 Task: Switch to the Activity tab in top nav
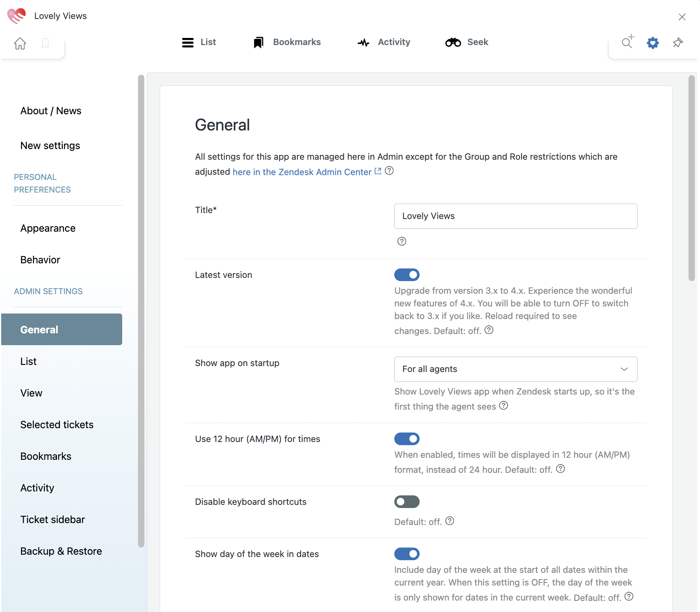click(x=384, y=42)
